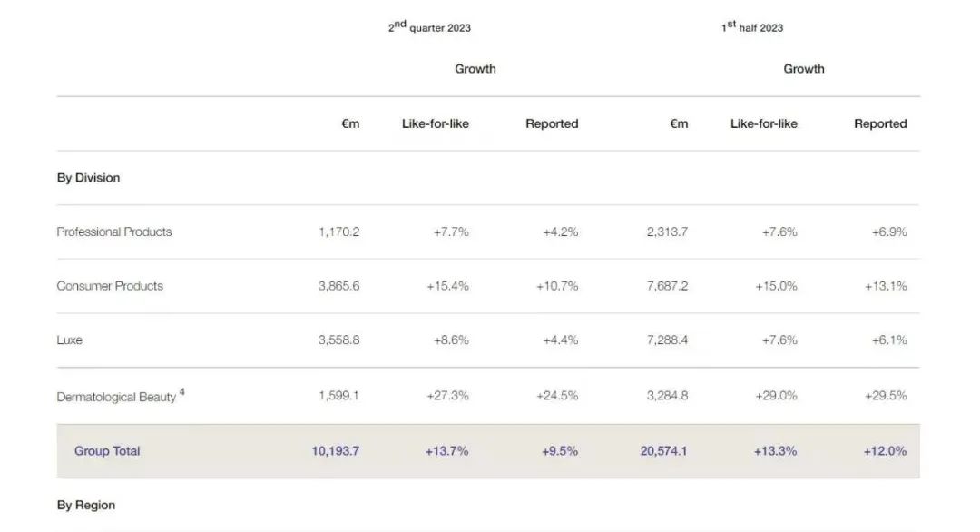Click the 2nd quarter 2023 column header

point(429,27)
